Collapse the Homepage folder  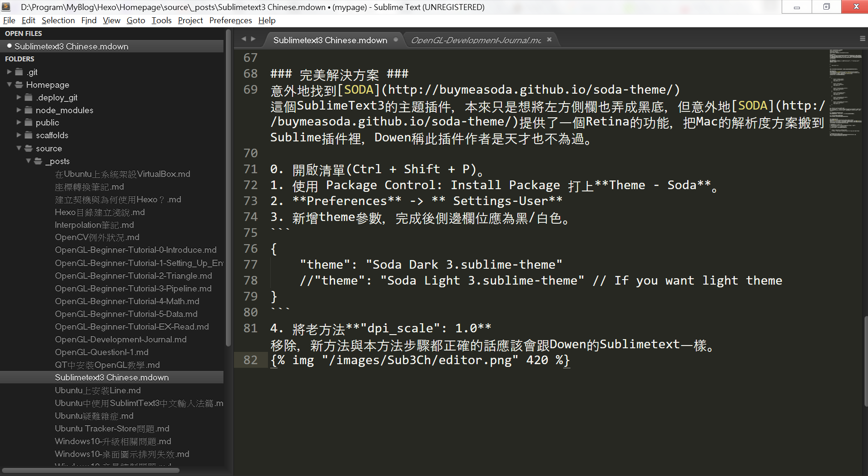pyautogui.click(x=9, y=85)
